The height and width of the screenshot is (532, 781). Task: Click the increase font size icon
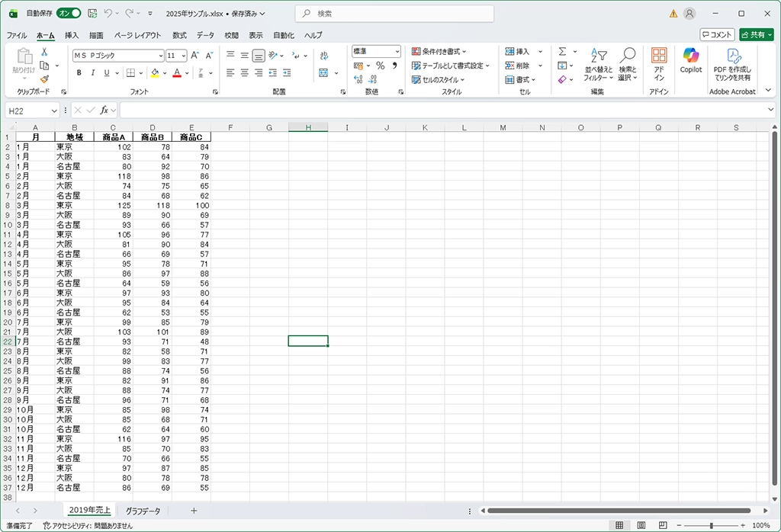(194, 56)
